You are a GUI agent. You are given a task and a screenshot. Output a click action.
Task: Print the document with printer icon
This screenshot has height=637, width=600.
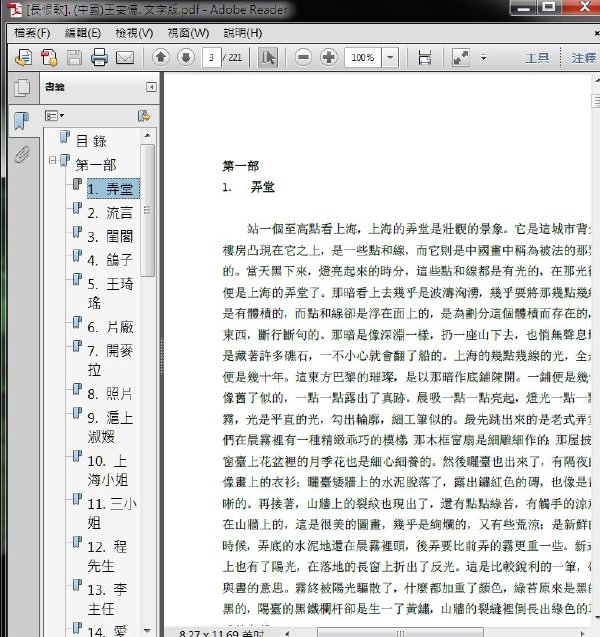(99, 57)
